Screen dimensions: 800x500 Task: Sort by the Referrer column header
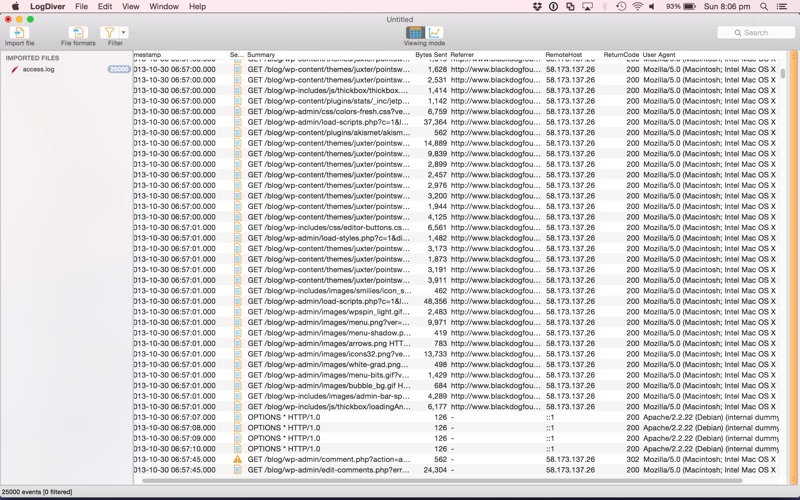[x=462, y=55]
